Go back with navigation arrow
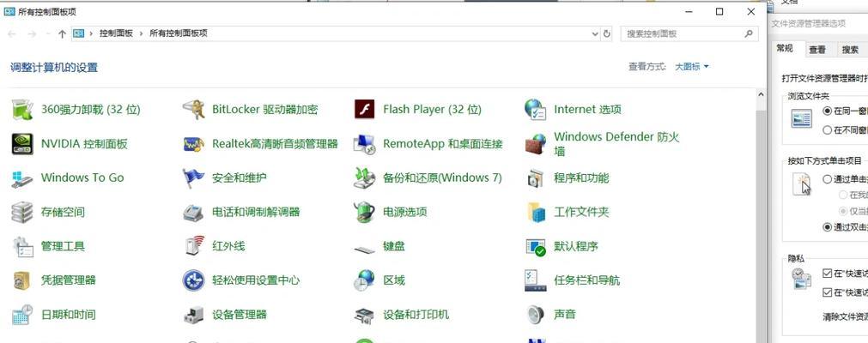Image resolution: width=868 pixels, height=343 pixels. 12,34
